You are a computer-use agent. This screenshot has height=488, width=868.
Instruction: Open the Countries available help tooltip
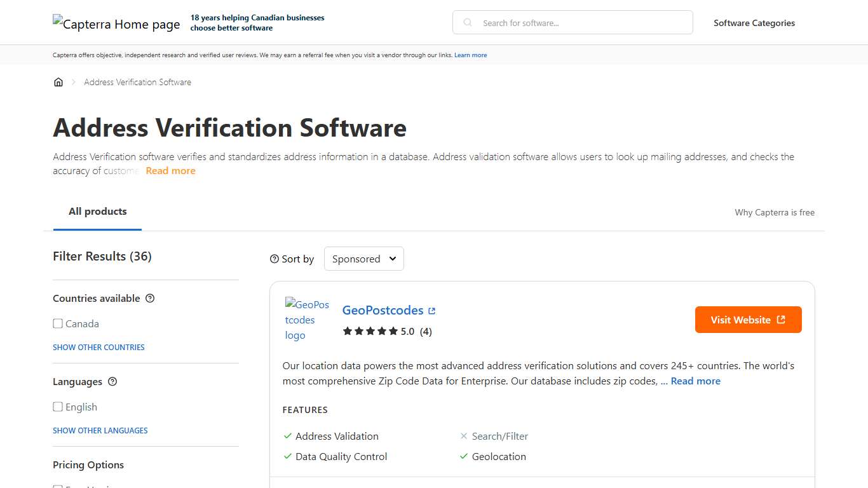pos(150,298)
